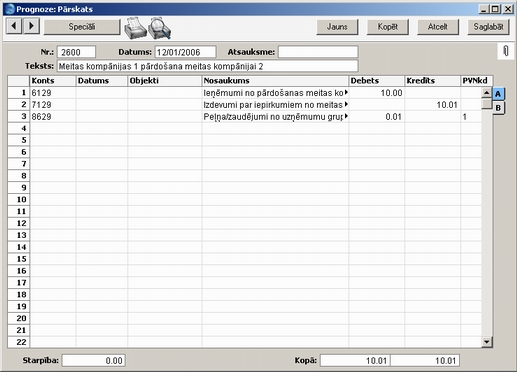
Task: Switch to tab A
Action: tap(498, 94)
